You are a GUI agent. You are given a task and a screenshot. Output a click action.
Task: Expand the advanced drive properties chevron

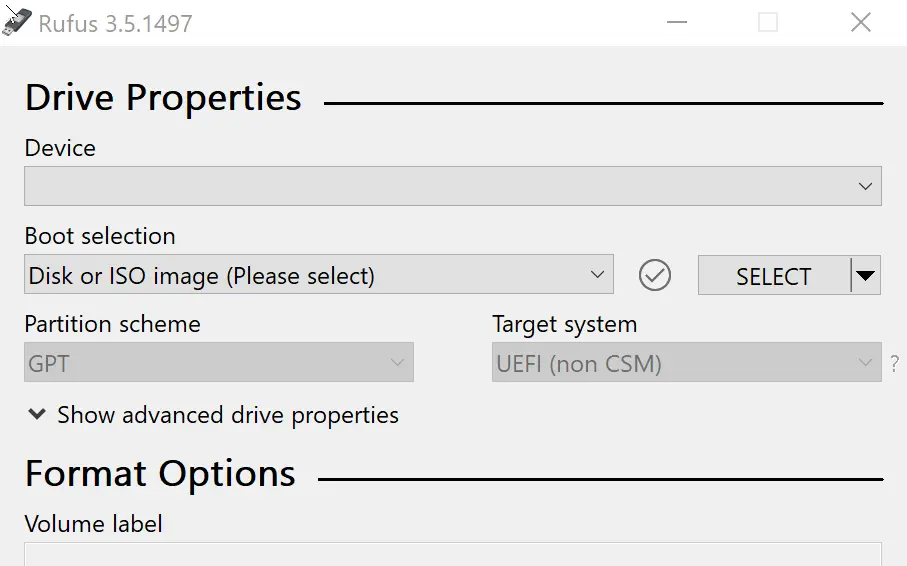click(x=37, y=414)
